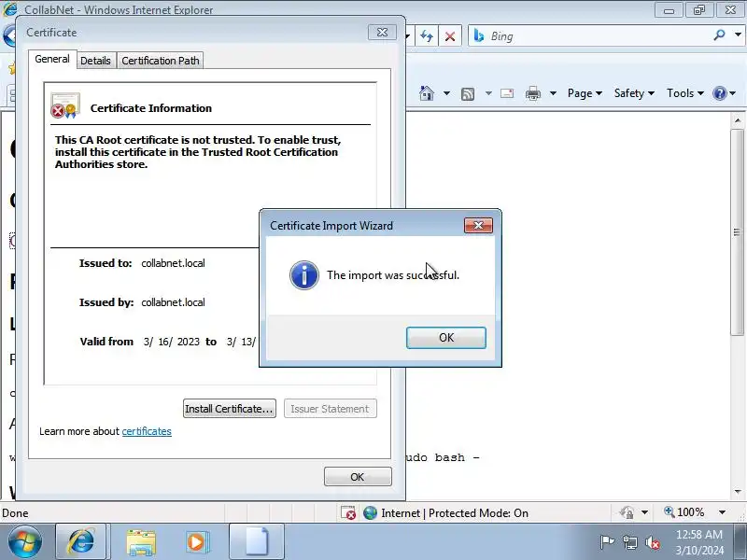Click the Print icon
The image size is (747, 560).
click(532, 93)
